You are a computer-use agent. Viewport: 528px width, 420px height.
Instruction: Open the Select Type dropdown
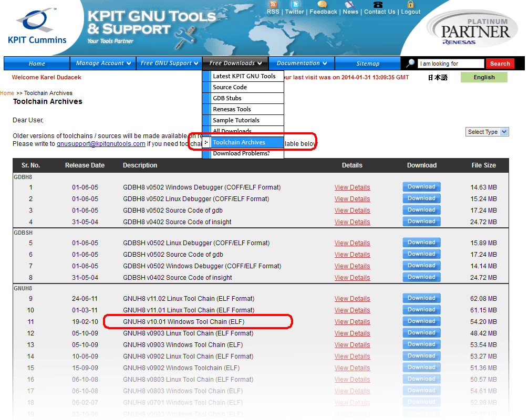pos(487,132)
